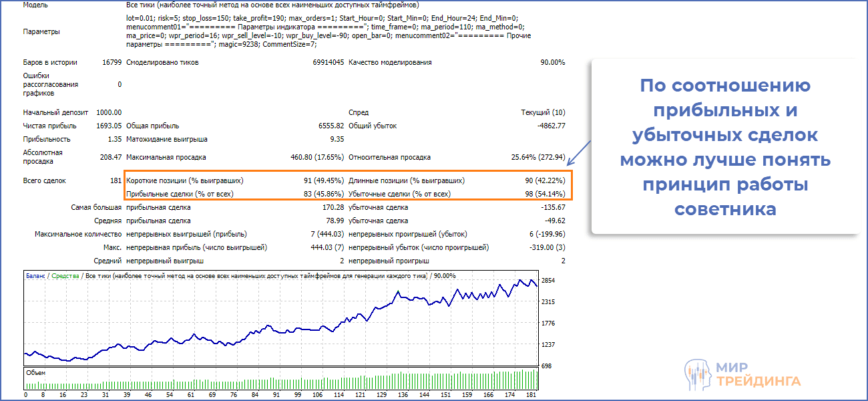Click the 'Объем' volume panel label
868x401 pixels.
point(36,373)
